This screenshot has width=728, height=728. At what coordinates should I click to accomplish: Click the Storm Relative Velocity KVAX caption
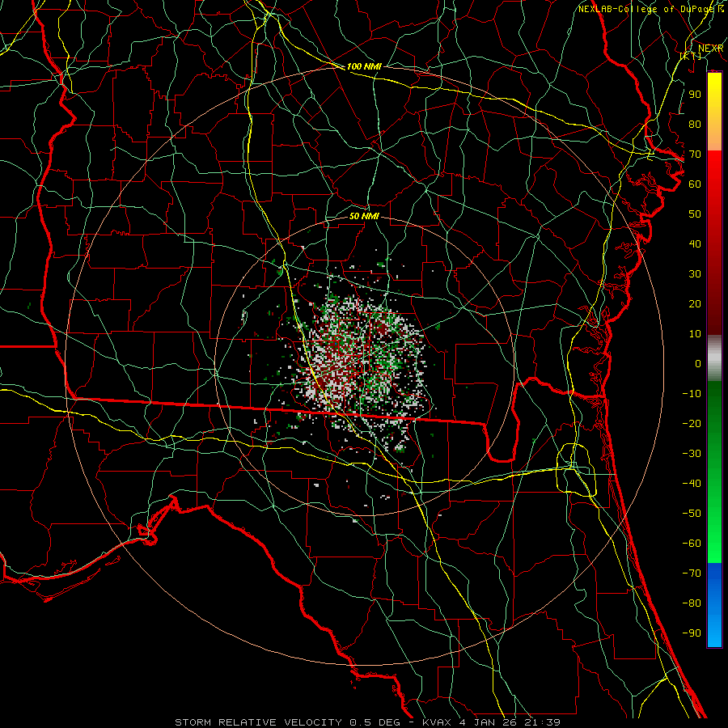tap(367, 722)
